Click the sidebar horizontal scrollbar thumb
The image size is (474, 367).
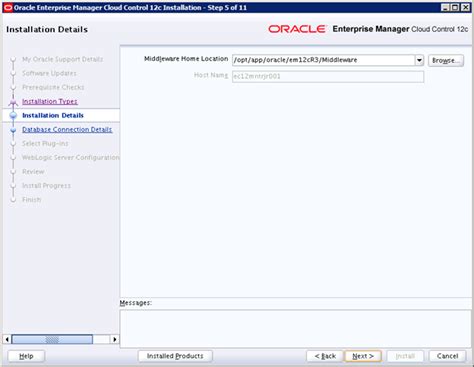(x=52, y=339)
